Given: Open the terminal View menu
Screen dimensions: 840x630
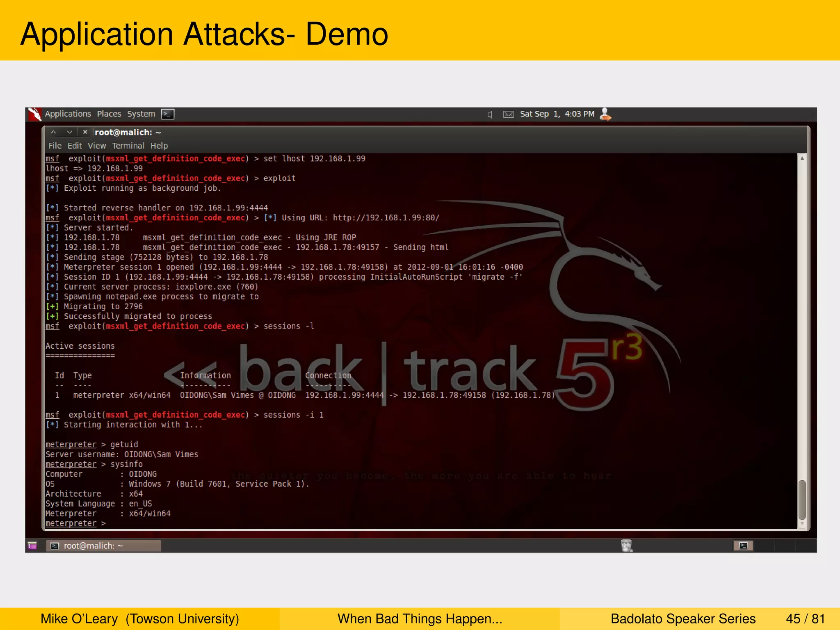Looking at the screenshot, I should pyautogui.click(x=97, y=146).
